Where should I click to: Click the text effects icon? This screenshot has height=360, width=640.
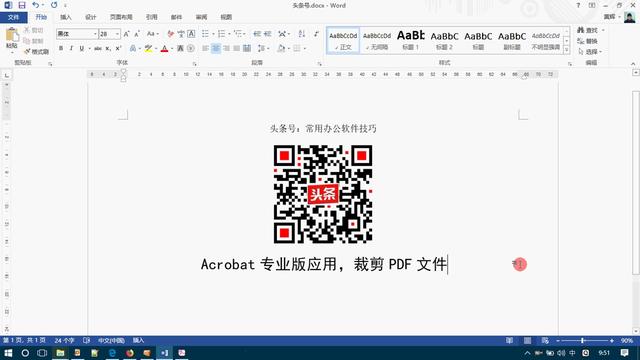(133, 49)
